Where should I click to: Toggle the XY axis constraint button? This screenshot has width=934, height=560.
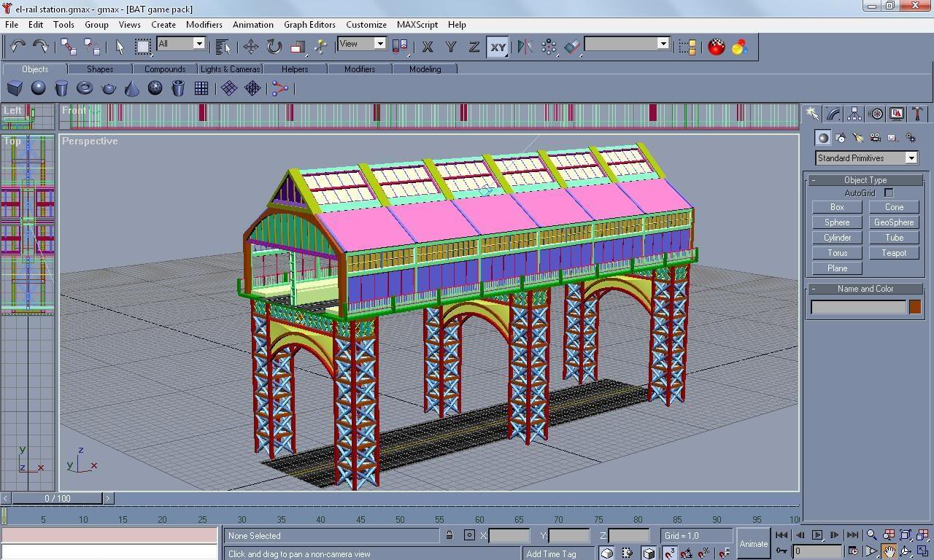coord(498,47)
